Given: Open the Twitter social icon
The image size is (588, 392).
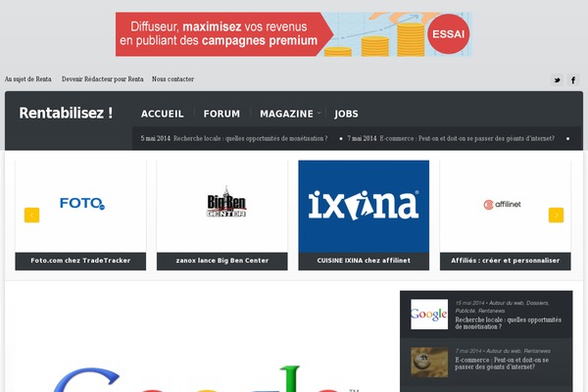Looking at the screenshot, I should pos(557,80).
